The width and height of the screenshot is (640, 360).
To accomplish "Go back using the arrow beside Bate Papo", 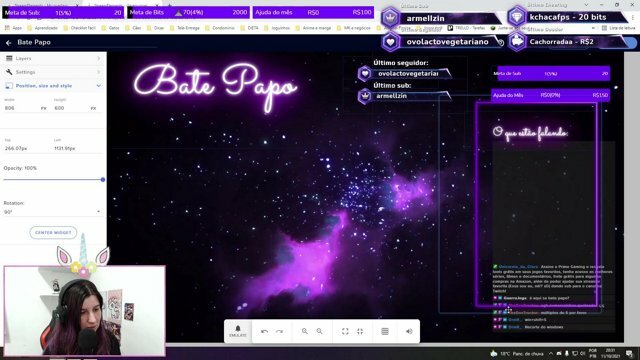I will point(9,42).
